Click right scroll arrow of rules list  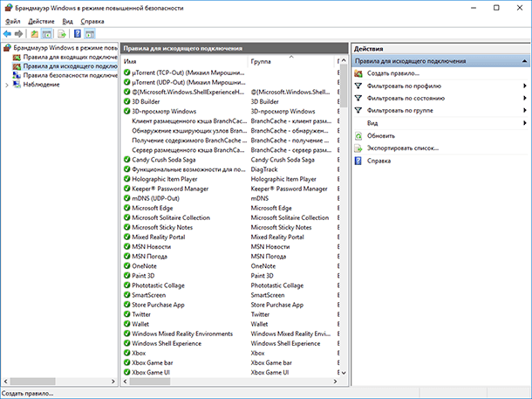tap(335, 382)
